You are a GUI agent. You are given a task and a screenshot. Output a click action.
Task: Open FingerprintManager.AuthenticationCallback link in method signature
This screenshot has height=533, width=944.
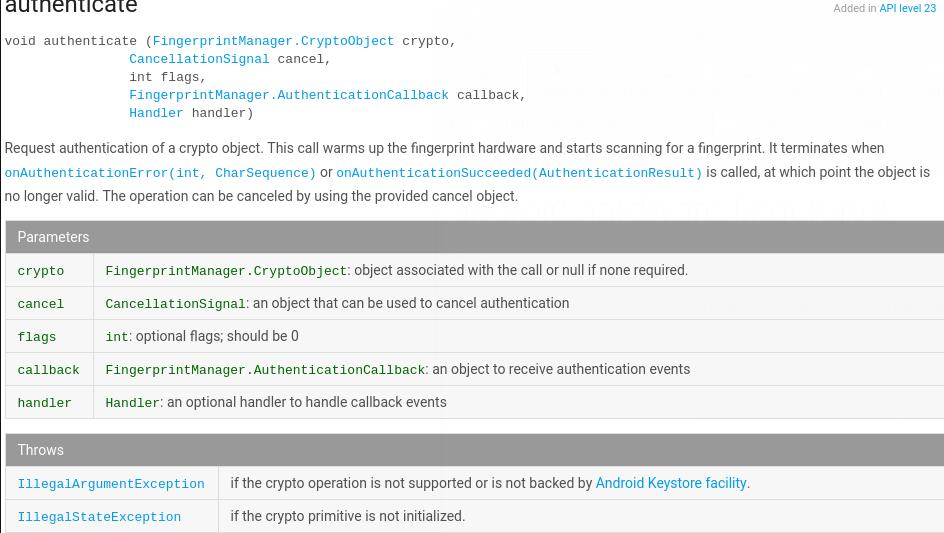[288, 96]
